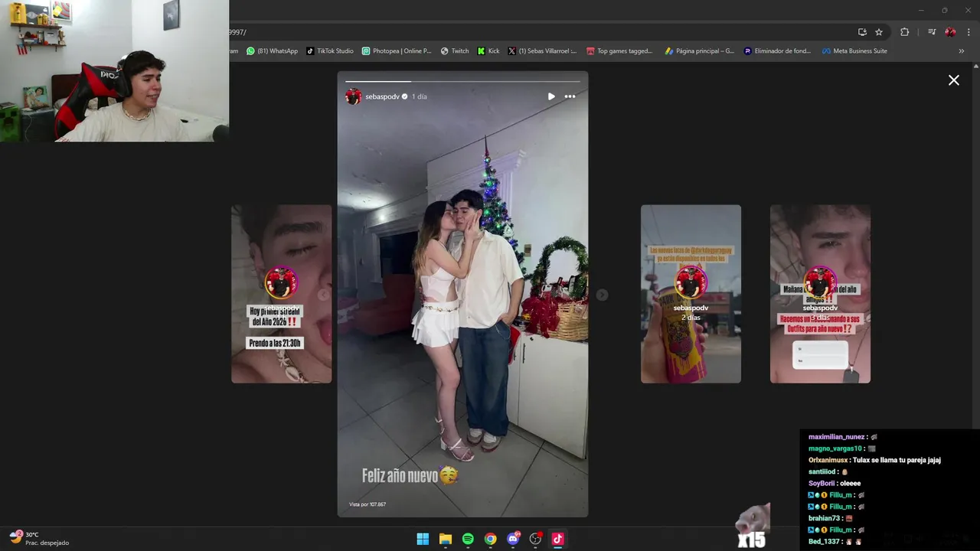The width and height of the screenshot is (980, 551).
Task: Open Discord from the taskbar
Action: tap(513, 539)
